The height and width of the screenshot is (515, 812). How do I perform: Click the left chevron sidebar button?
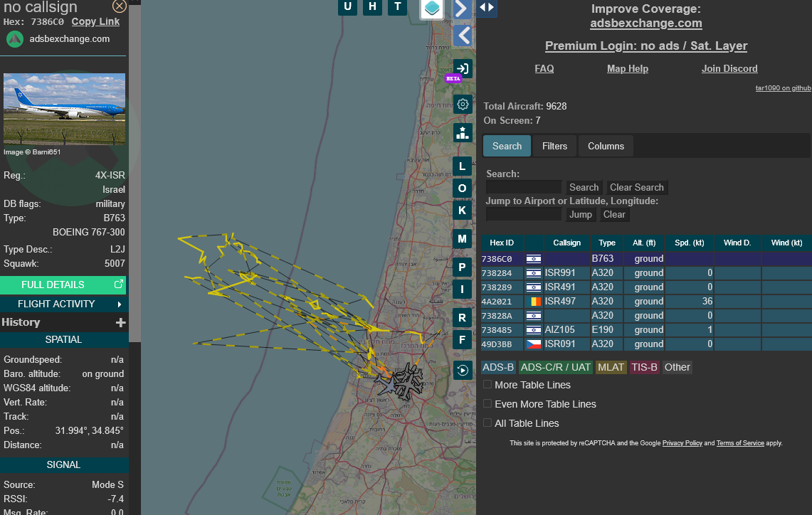coord(463,36)
